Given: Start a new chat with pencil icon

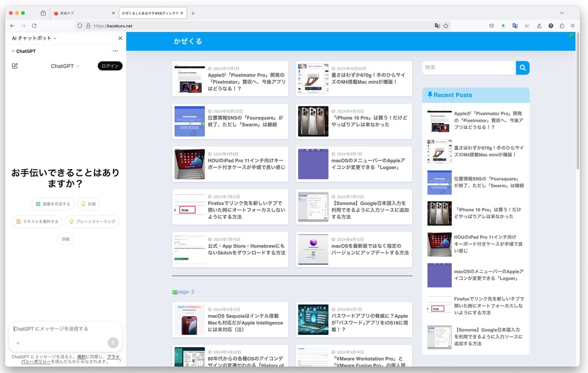Looking at the screenshot, I should pyautogui.click(x=15, y=66).
